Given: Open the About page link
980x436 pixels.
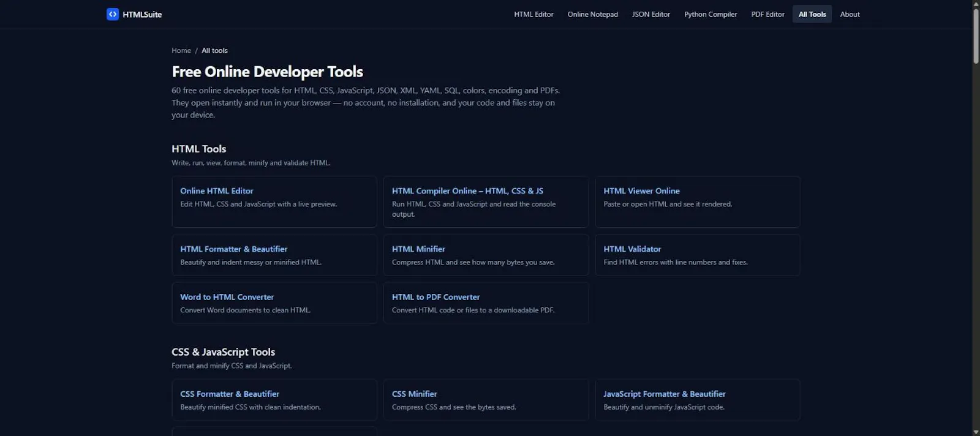Looking at the screenshot, I should tap(850, 14).
